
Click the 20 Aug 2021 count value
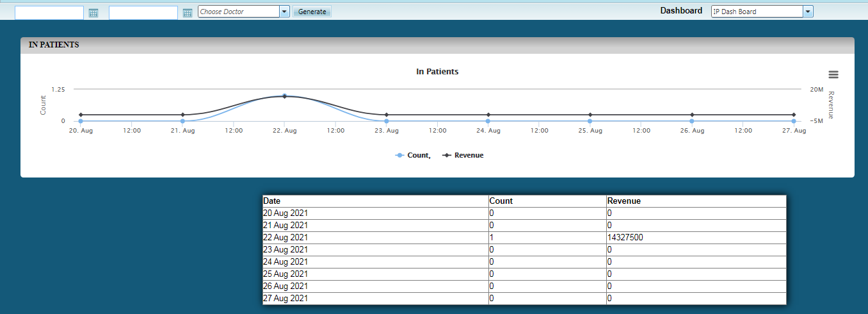[x=491, y=213]
